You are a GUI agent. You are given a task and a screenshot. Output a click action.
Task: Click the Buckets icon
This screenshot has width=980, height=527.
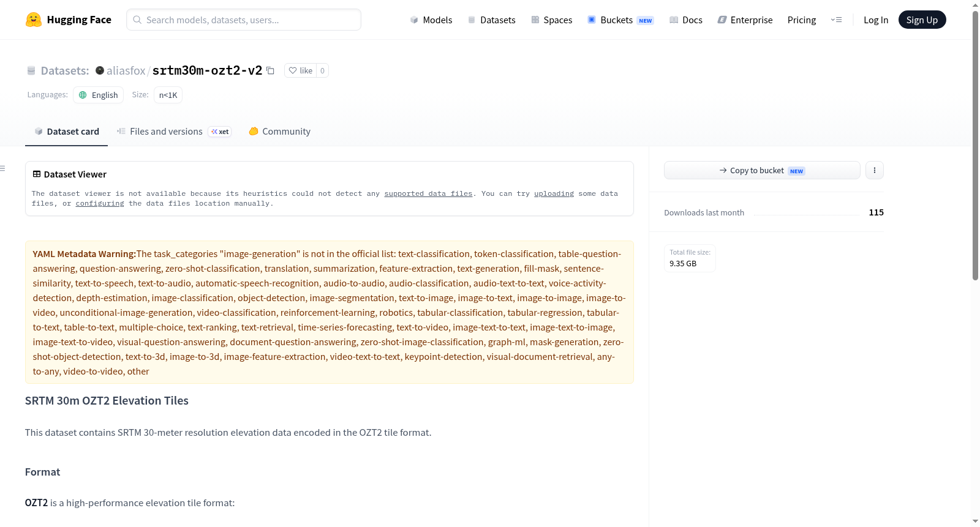click(592, 20)
